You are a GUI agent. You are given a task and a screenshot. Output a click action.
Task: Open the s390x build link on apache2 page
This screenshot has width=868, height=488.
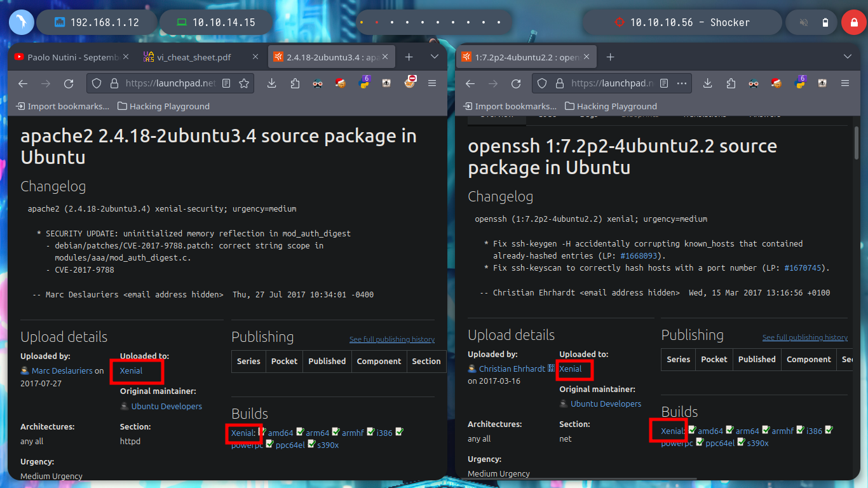[x=328, y=445]
